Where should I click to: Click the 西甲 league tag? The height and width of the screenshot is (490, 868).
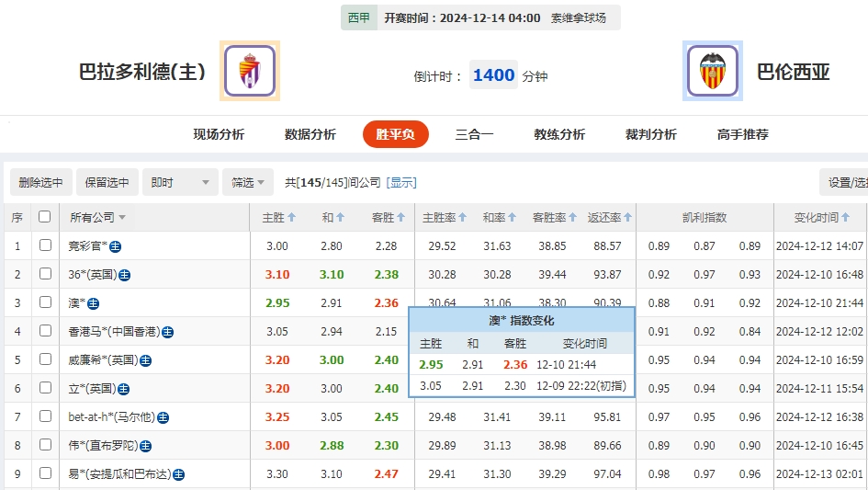[x=359, y=17]
